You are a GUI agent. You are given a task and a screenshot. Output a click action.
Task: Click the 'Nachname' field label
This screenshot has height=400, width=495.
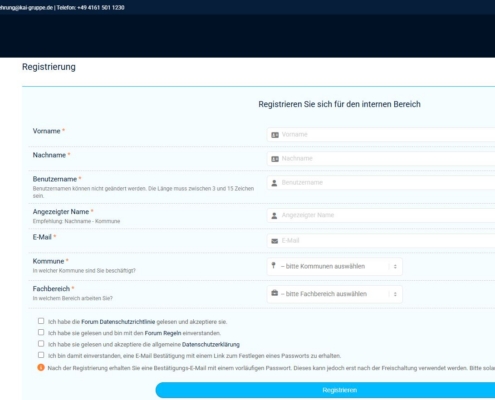pyautogui.click(x=49, y=155)
